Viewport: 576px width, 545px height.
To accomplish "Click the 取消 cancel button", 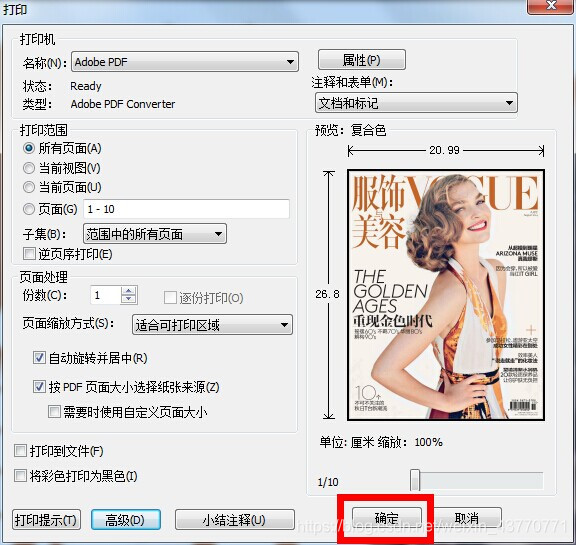I will click(467, 518).
